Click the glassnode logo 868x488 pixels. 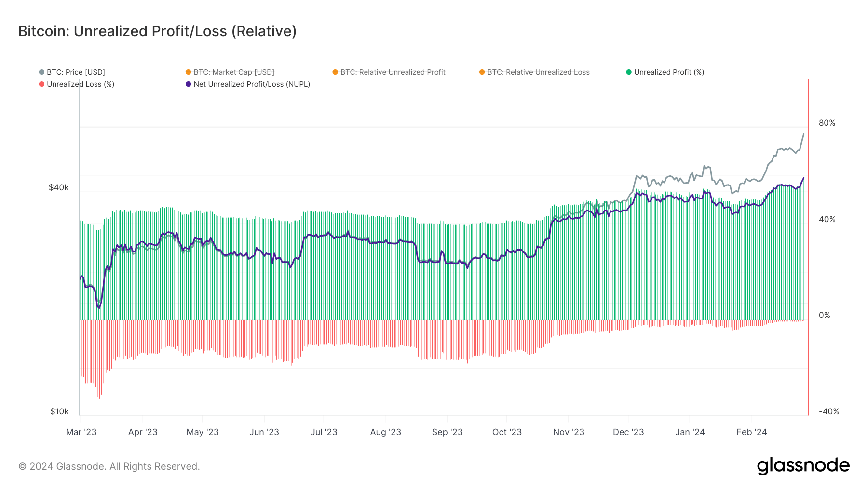point(803,465)
